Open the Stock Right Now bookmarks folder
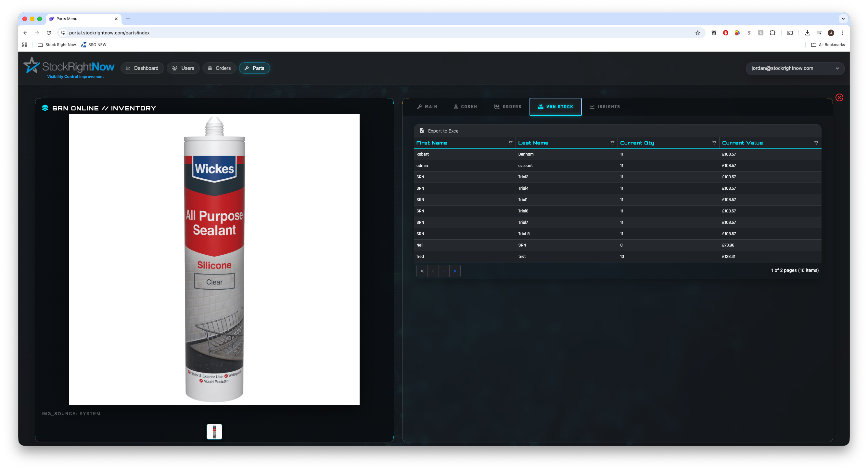 (x=57, y=45)
